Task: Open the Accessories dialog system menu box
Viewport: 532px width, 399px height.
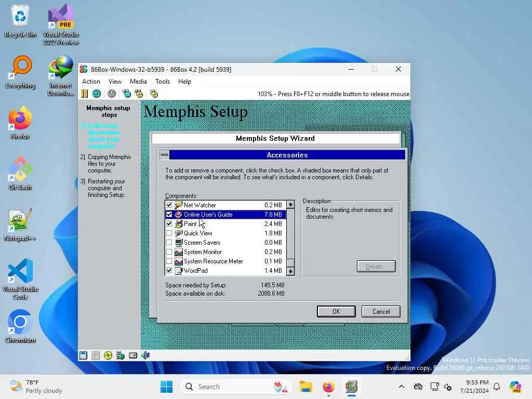Action: coord(164,155)
